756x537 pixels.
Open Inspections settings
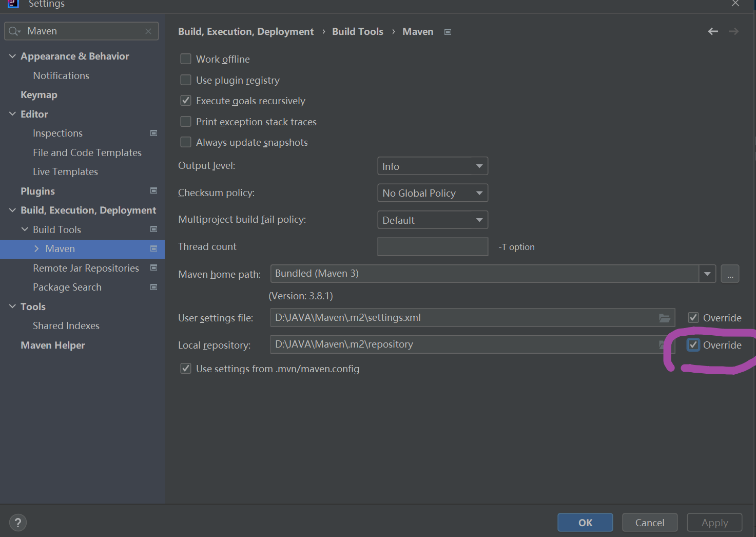[57, 133]
